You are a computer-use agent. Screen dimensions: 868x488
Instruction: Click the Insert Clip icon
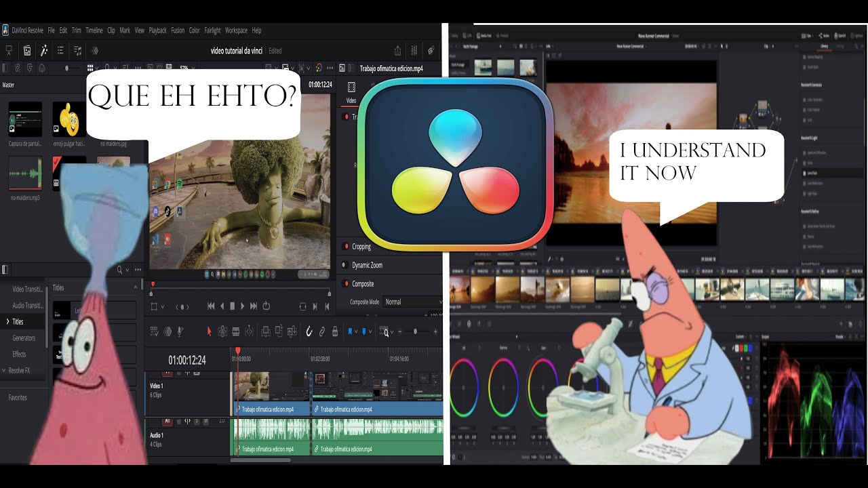pyautogui.click(x=266, y=331)
